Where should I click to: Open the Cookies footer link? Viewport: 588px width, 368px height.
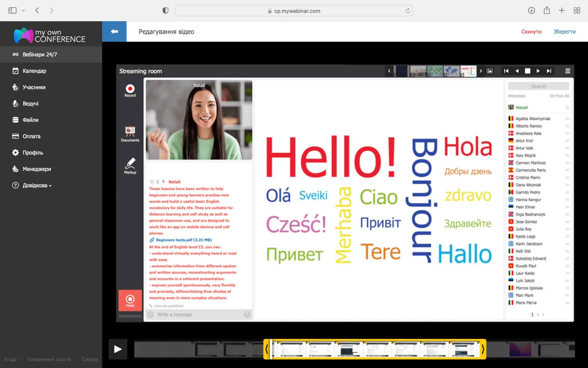90,359
